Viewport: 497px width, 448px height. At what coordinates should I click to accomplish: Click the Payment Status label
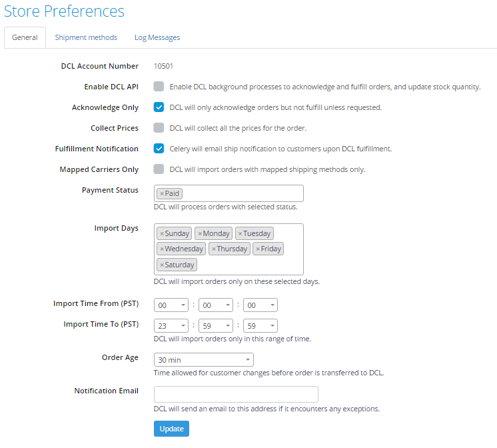111,190
